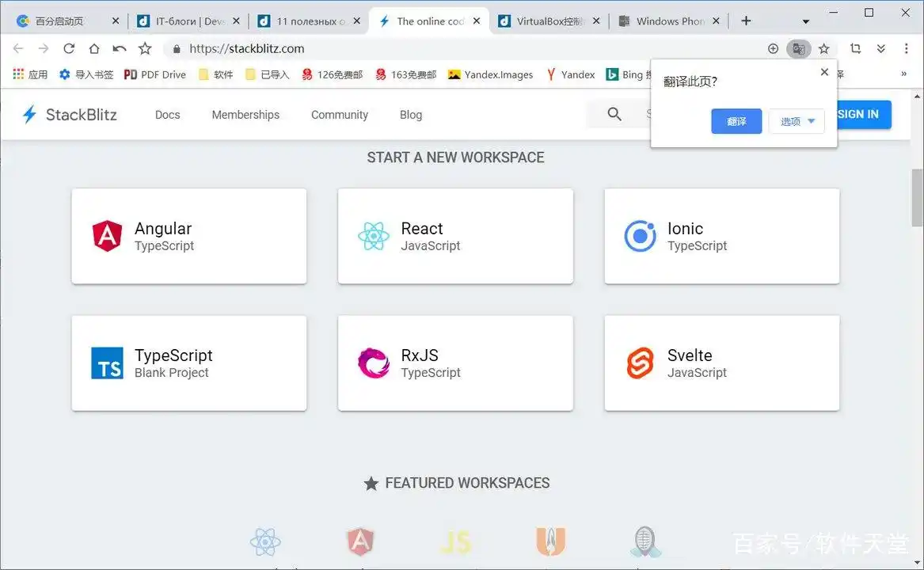
Task: Click the Svelte logo icon
Action: pyautogui.click(x=640, y=363)
